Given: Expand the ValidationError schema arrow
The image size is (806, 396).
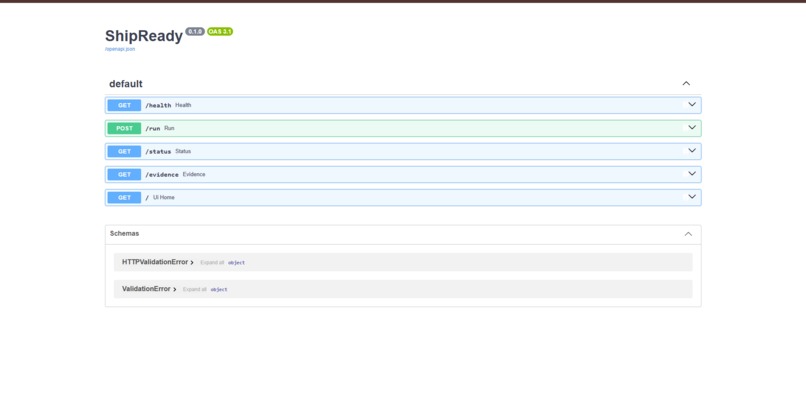Looking at the screenshot, I should [175, 290].
